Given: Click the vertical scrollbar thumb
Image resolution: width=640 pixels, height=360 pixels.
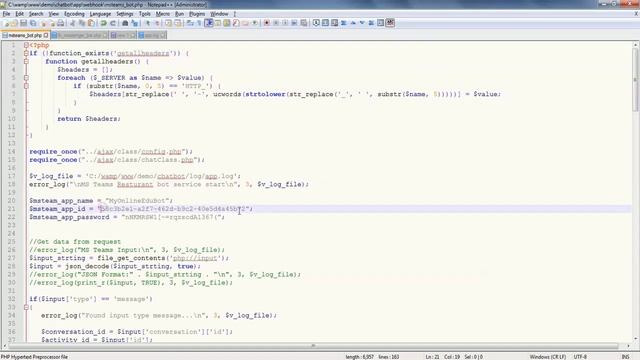Looking at the screenshot, I should pos(636,80).
